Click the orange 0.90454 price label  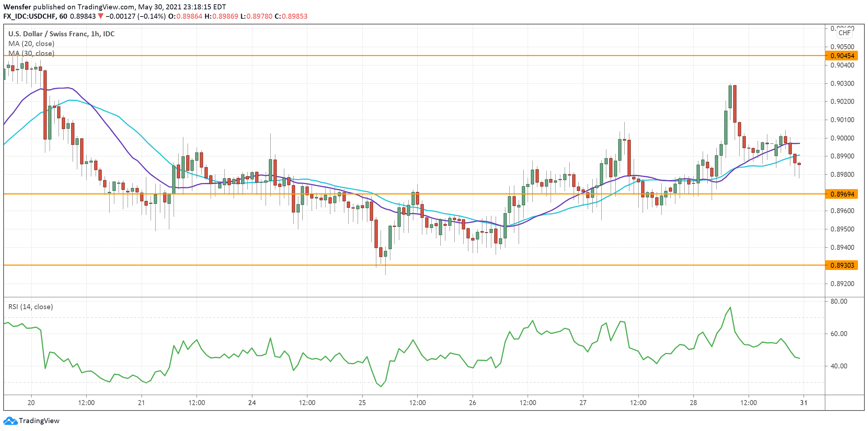click(x=842, y=56)
